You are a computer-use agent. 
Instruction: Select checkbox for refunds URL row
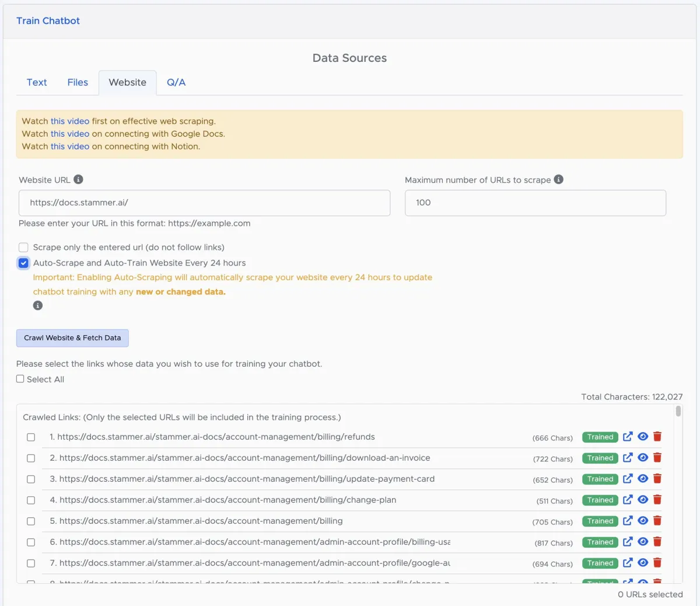[x=31, y=437]
